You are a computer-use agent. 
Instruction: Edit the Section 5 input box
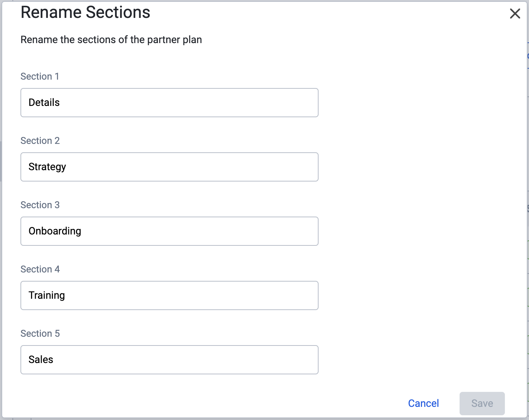pos(170,360)
